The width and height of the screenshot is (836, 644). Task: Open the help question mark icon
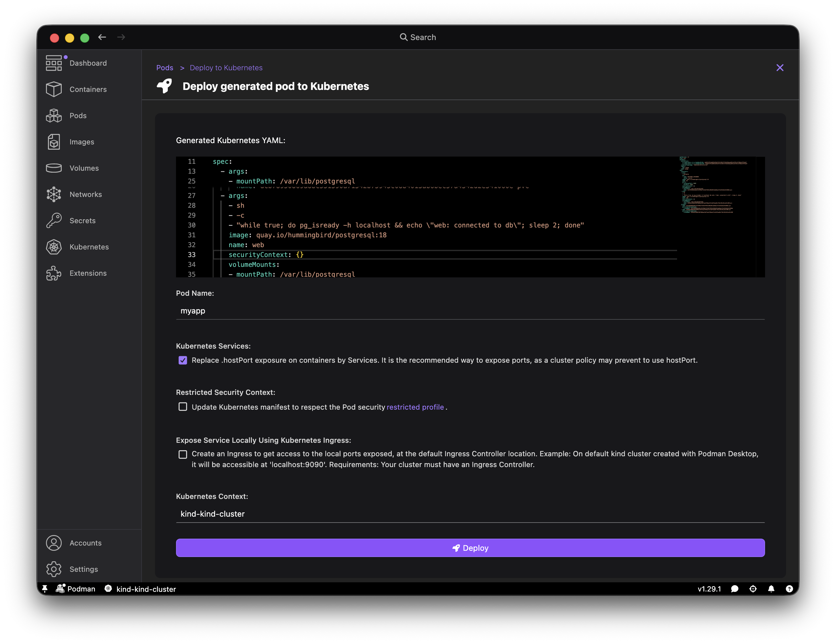[789, 589]
